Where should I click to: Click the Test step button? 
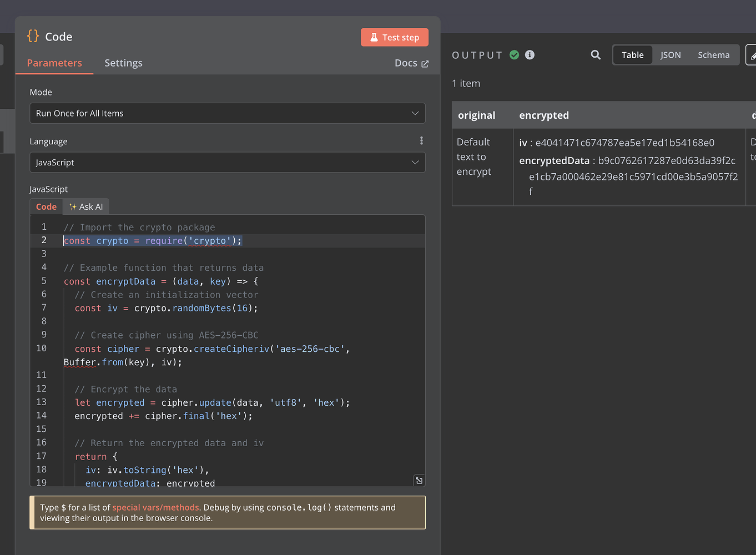(x=394, y=37)
